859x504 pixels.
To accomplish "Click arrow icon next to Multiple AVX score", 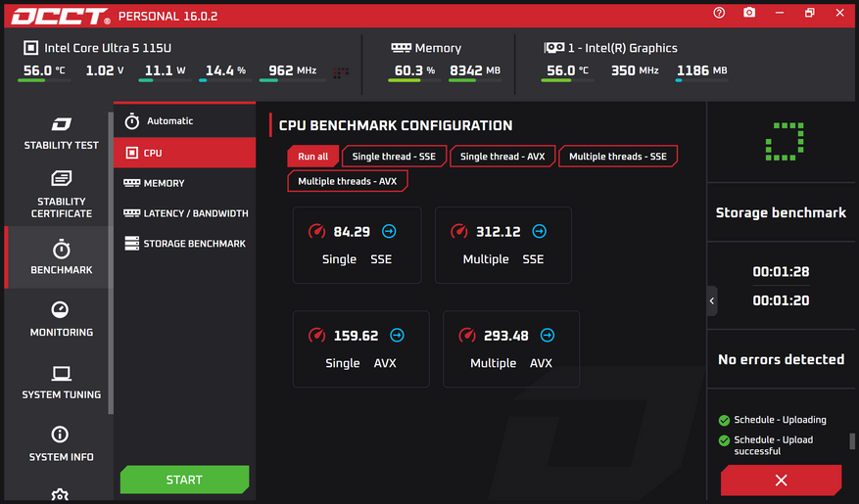I will (548, 336).
